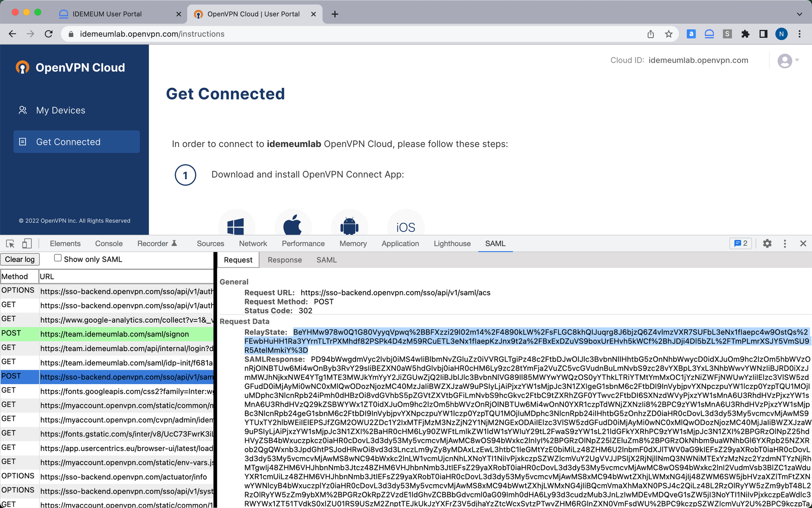Click the URL column header
The width and height of the screenshot is (812, 508).
[x=126, y=276]
